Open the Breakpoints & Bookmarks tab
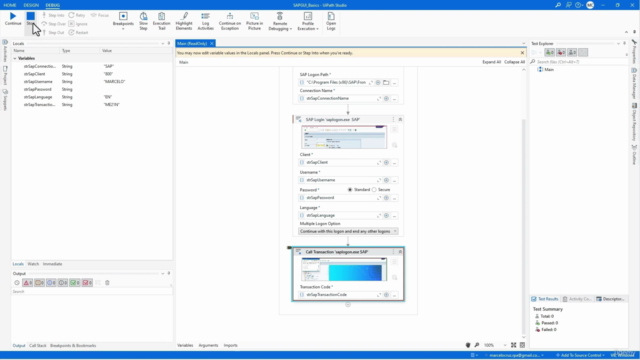The width and height of the screenshot is (640, 360). 73,346
